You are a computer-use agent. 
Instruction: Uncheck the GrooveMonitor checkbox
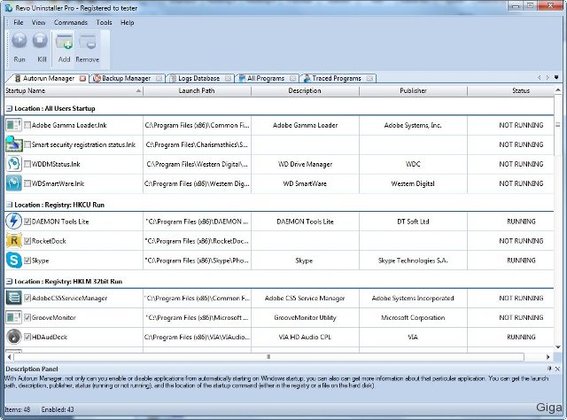(x=27, y=318)
